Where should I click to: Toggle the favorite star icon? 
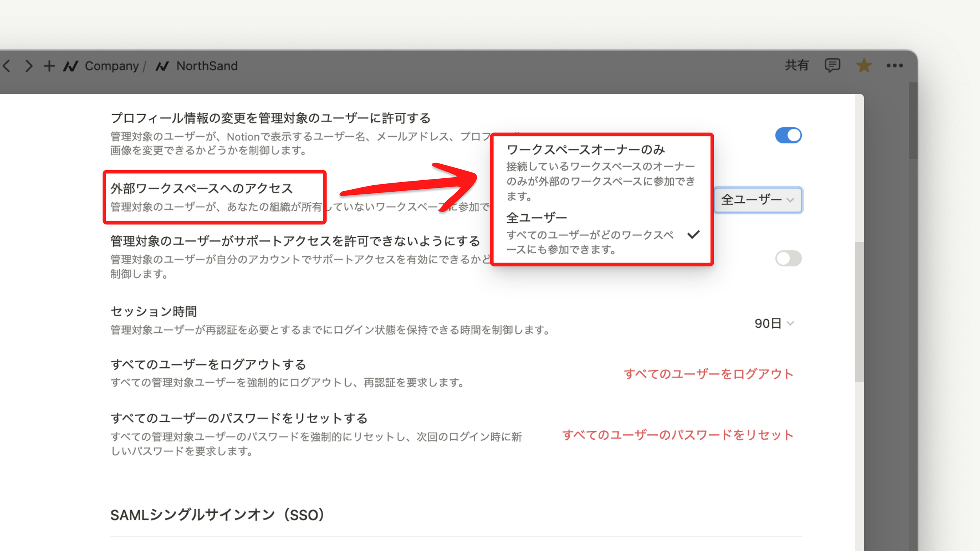[x=864, y=65]
